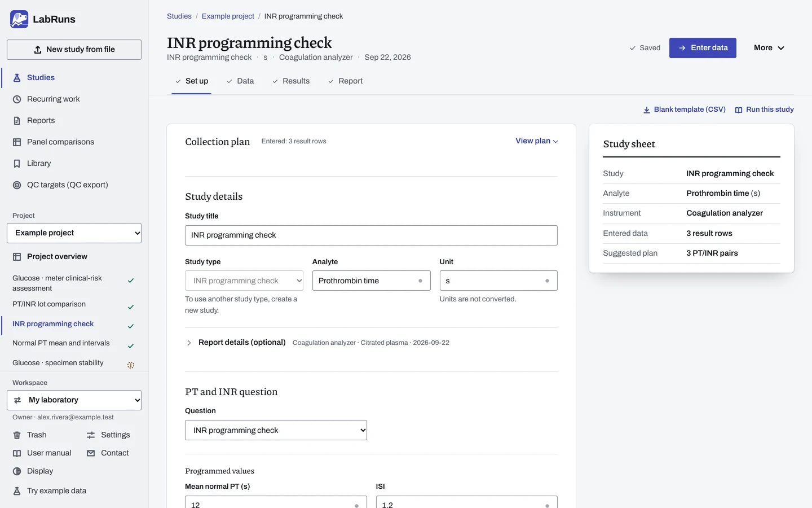Click the Project overview grid icon
The width and height of the screenshot is (812, 508).
pyautogui.click(x=17, y=257)
